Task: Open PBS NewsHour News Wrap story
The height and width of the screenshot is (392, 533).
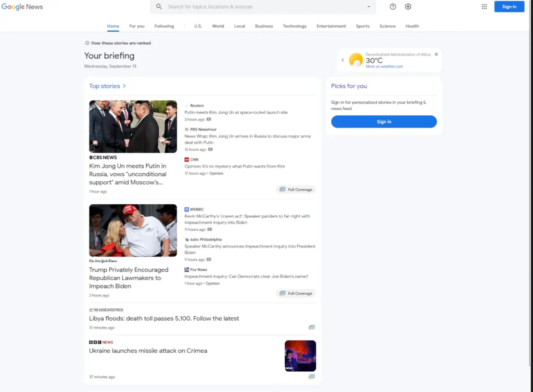Action: click(x=247, y=139)
